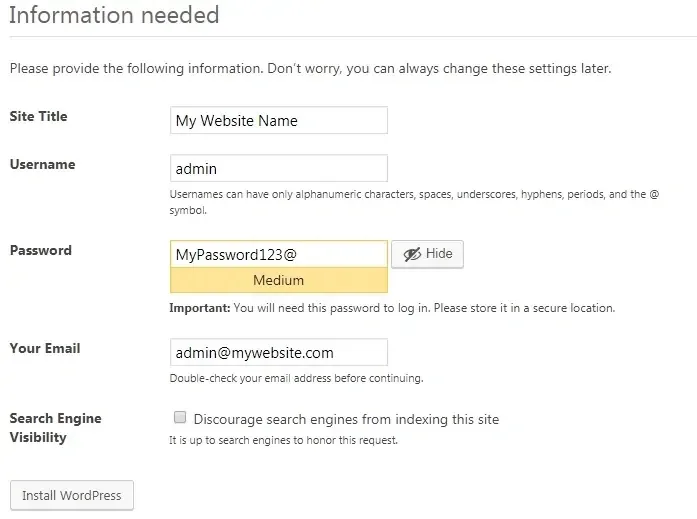Click the "Username" label
The width and height of the screenshot is (697, 519).
coord(43,164)
